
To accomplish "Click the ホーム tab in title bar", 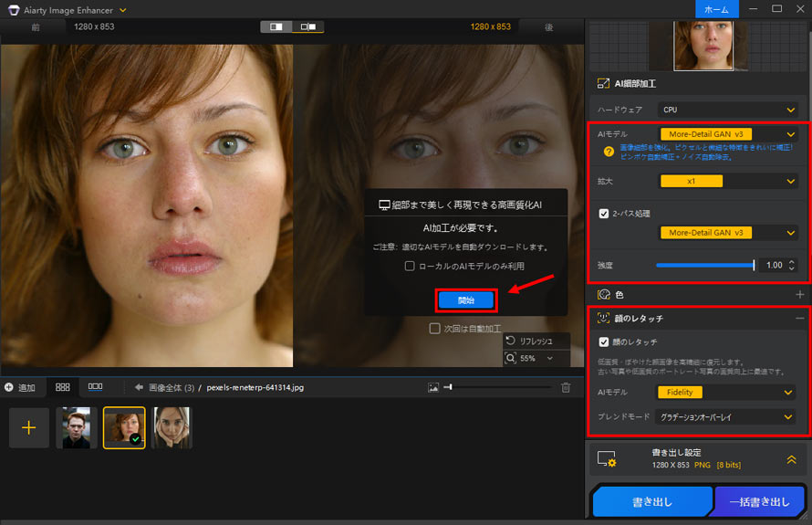I will [x=716, y=9].
